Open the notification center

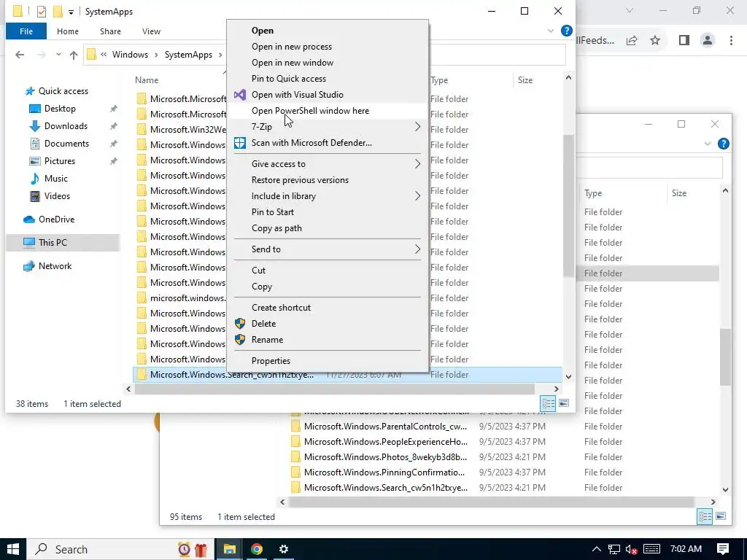click(723, 549)
